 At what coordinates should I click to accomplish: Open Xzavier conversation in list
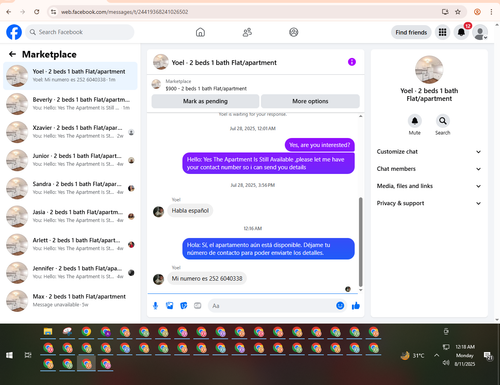[70, 132]
